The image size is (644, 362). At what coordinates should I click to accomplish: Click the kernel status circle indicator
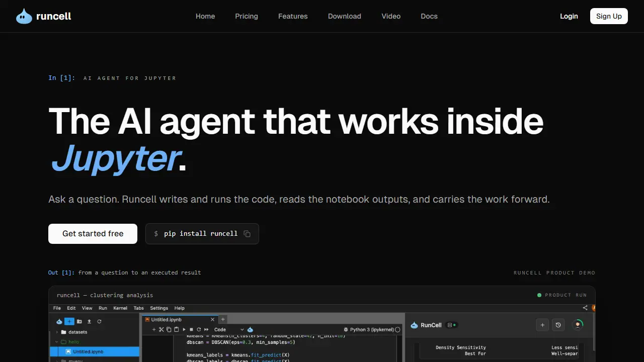pyautogui.click(x=397, y=330)
